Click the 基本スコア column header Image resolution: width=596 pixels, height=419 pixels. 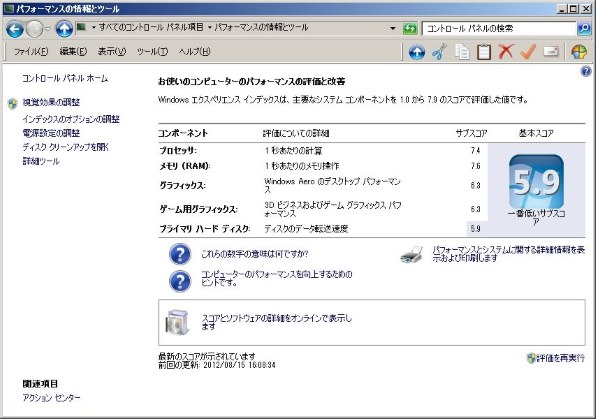[x=536, y=133]
